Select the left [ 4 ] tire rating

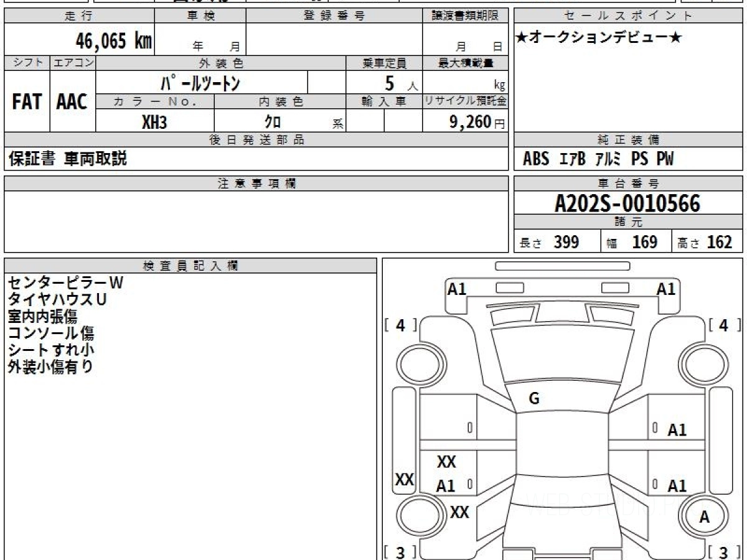400,325
